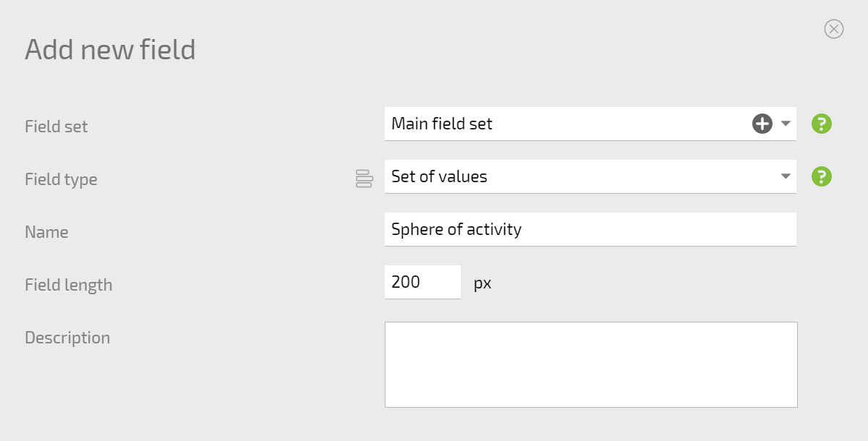Viewport: 868px width, 441px height.
Task: Click the Field length label
Action: pyautogui.click(x=69, y=285)
